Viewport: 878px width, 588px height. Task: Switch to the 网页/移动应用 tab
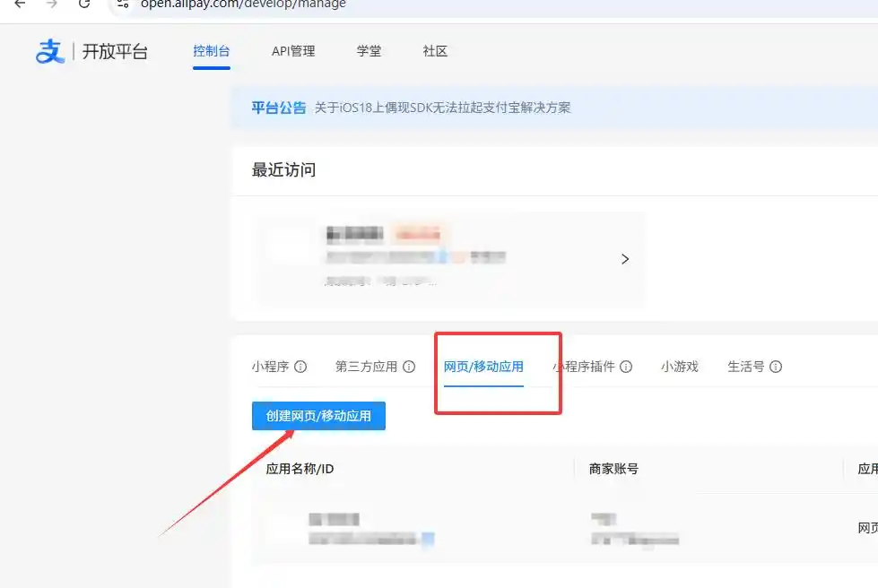(483, 367)
